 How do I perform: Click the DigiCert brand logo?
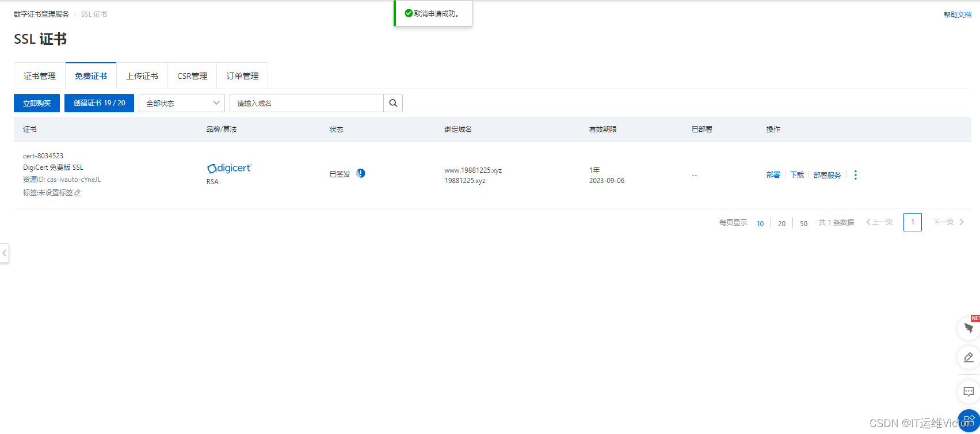tap(229, 168)
